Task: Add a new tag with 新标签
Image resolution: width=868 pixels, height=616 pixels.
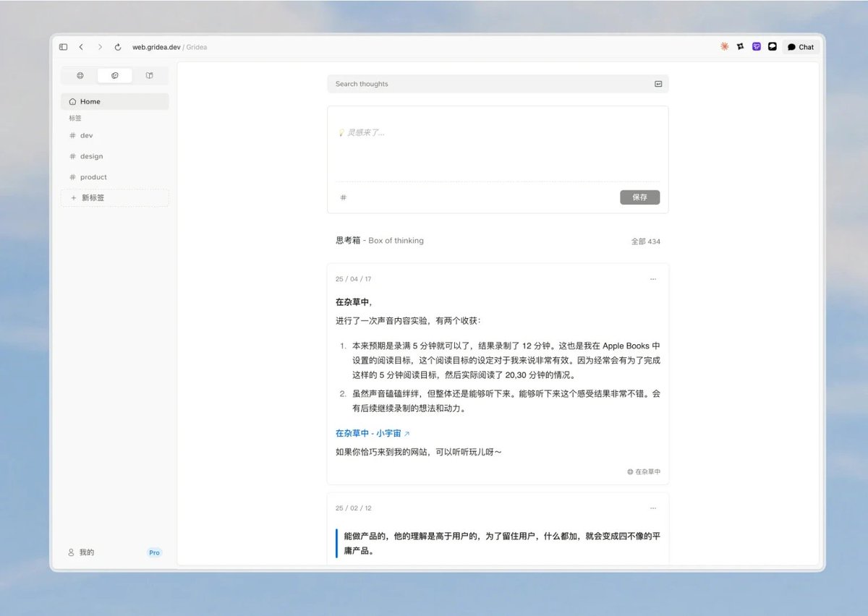Action: coord(115,197)
